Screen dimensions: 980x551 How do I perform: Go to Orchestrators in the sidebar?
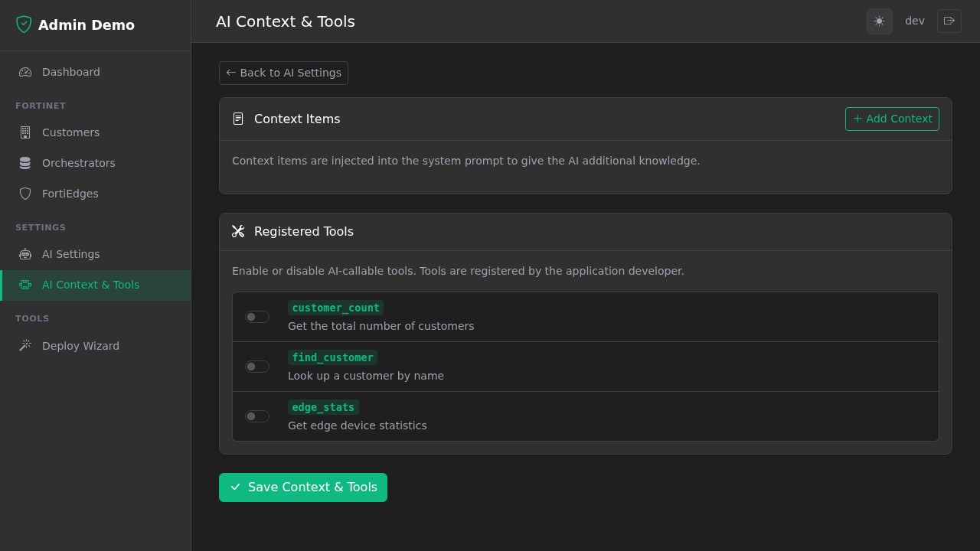[x=95, y=163]
